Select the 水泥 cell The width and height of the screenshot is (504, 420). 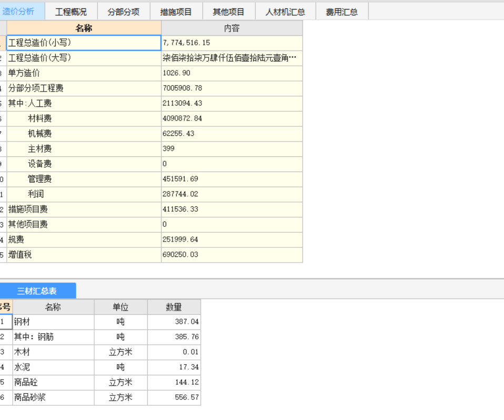53,367
